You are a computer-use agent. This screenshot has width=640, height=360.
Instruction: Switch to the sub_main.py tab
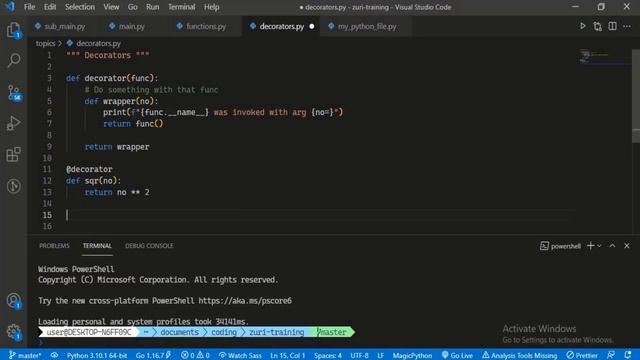65,27
